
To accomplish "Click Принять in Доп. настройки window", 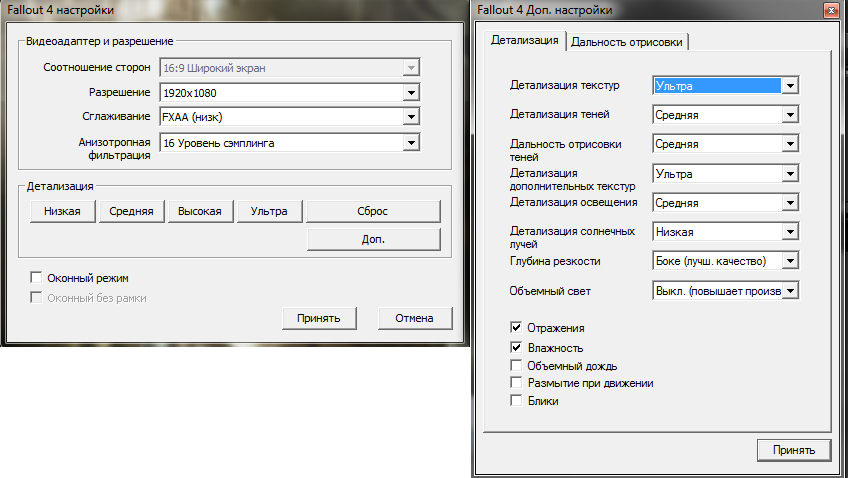I will tap(794, 450).
